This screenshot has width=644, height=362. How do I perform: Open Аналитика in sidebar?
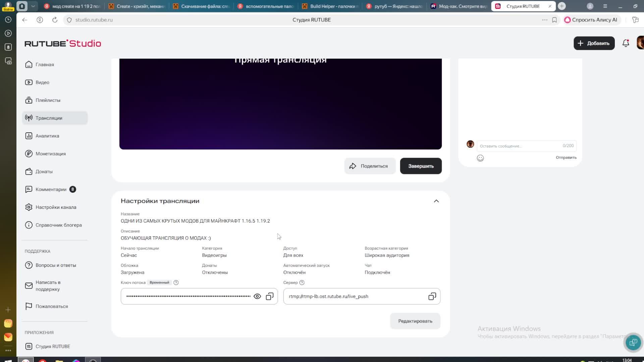tap(47, 136)
